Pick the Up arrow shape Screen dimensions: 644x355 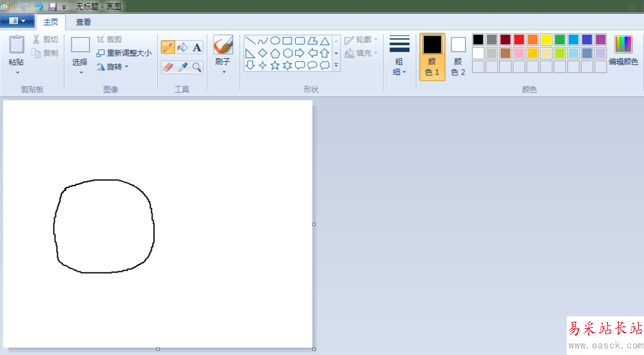(x=325, y=53)
